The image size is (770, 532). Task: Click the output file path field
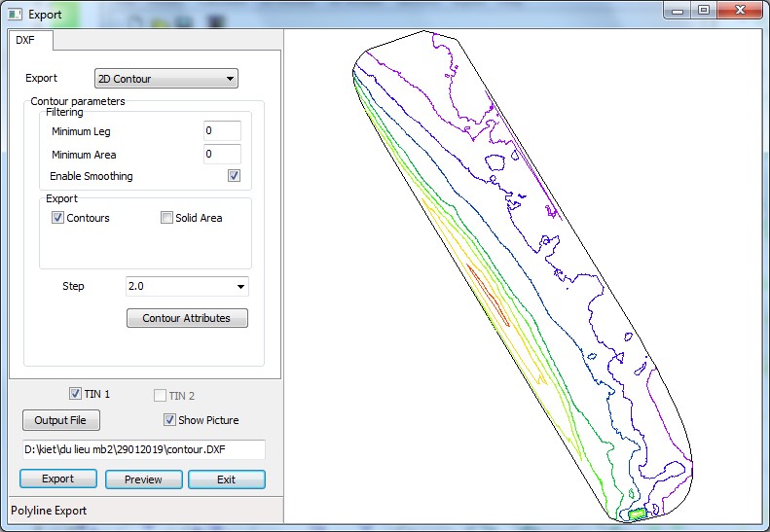144,449
